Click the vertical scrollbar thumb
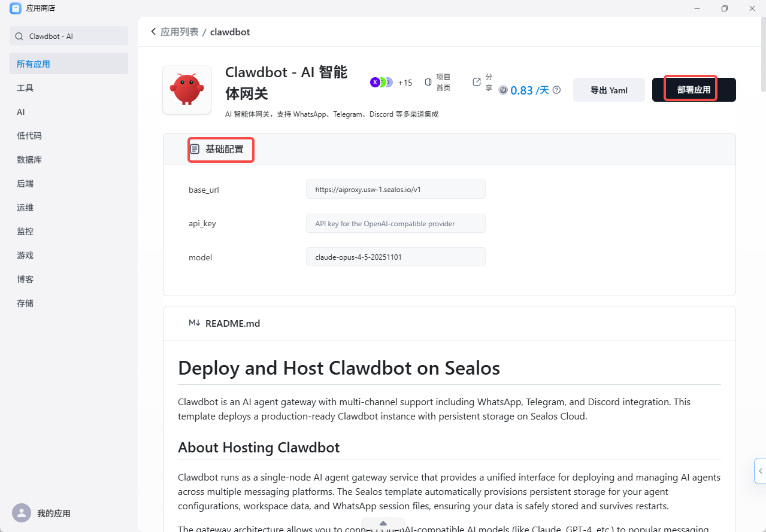Viewport: 766px width, 532px height. tap(763, 54)
